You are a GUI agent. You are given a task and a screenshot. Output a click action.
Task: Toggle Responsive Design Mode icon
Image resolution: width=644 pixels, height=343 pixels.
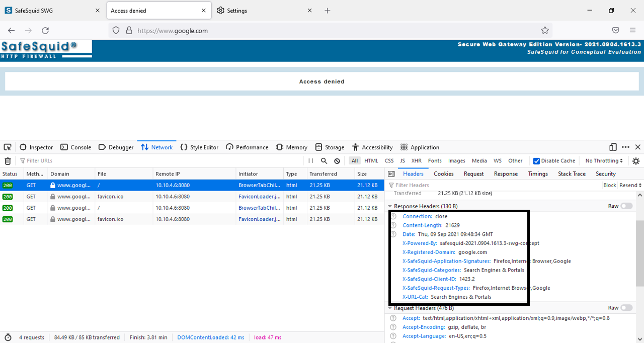pos(613,147)
